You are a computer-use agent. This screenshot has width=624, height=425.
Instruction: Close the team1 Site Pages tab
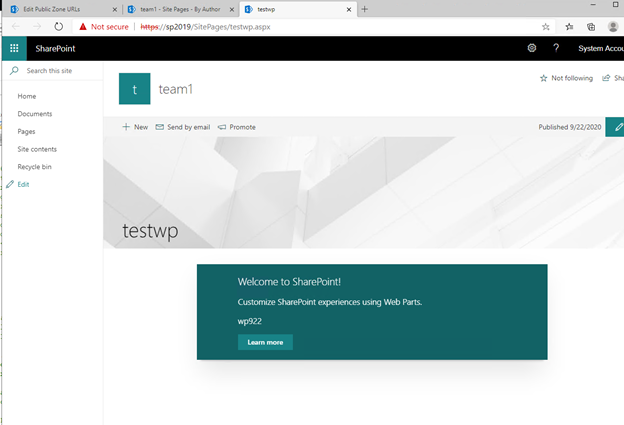coord(232,10)
